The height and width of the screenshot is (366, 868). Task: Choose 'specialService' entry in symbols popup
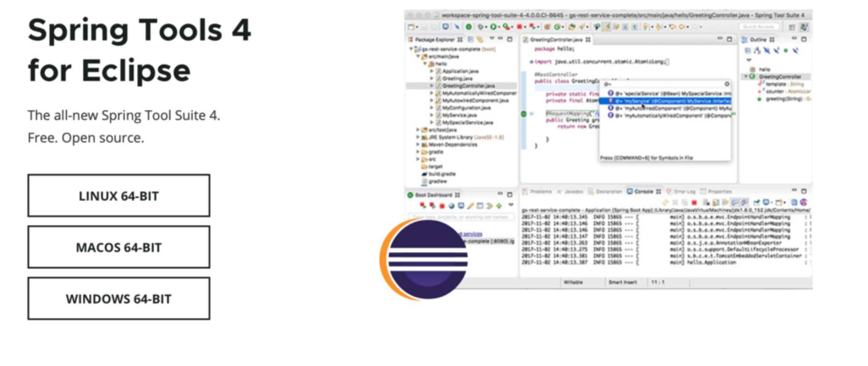point(669,93)
